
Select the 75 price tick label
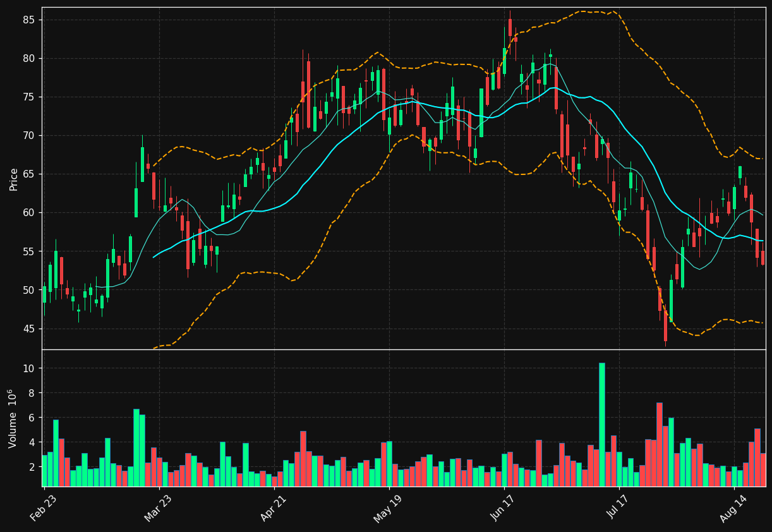[x=28, y=97]
